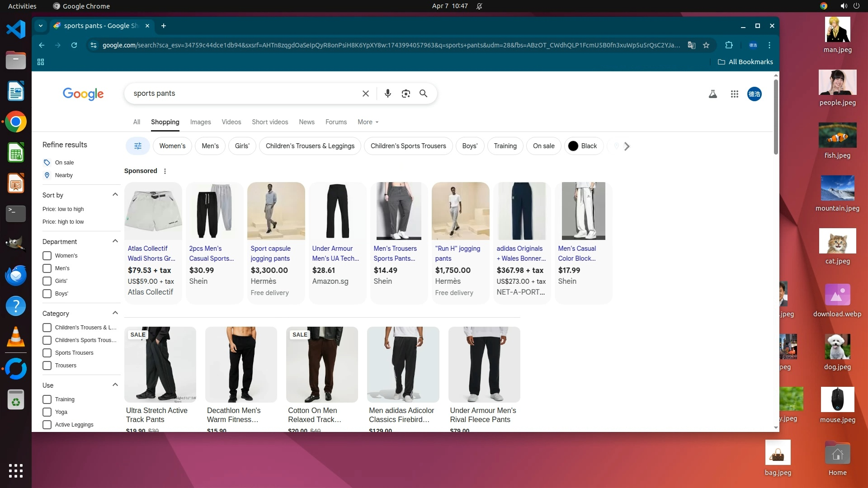Image resolution: width=868 pixels, height=488 pixels.
Task: Tick the Sports Trousers category checkbox
Action: click(x=47, y=353)
